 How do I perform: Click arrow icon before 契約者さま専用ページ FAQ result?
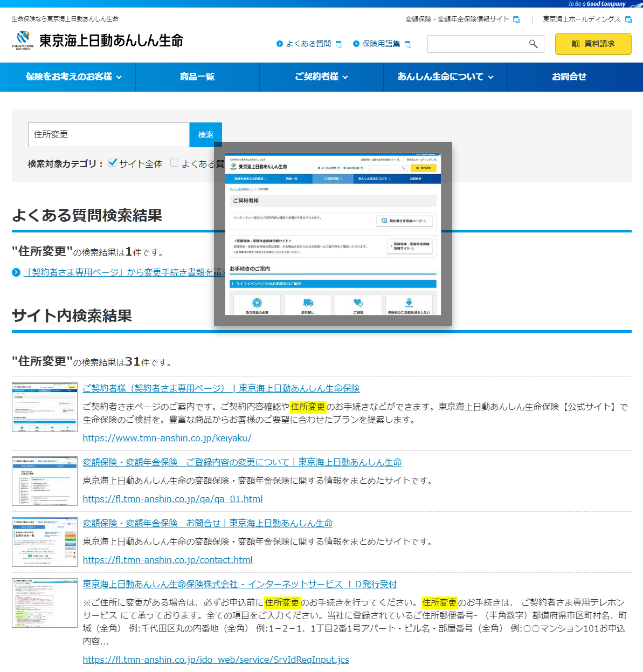pyautogui.click(x=16, y=272)
